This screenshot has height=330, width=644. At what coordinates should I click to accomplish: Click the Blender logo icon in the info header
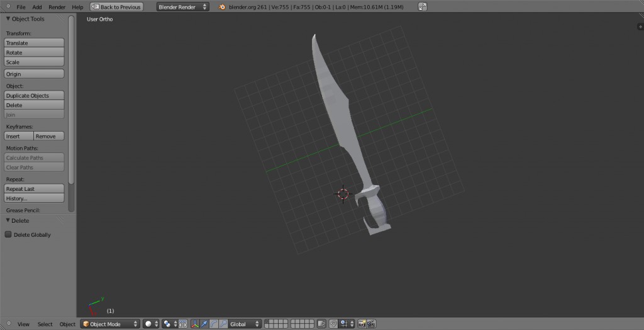coord(222,7)
